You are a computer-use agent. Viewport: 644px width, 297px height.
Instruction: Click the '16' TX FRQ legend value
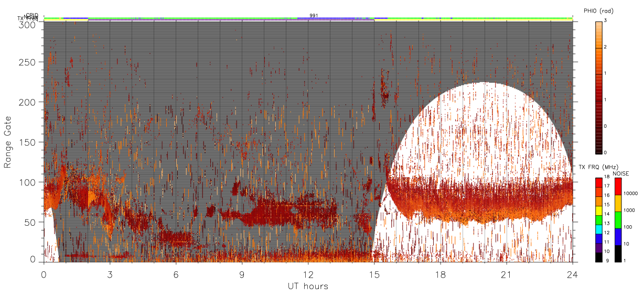(607, 195)
